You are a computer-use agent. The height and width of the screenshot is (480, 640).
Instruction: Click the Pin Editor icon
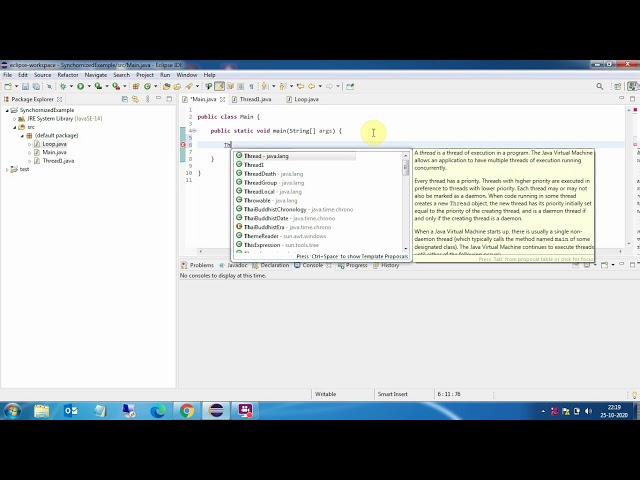click(x=350, y=86)
